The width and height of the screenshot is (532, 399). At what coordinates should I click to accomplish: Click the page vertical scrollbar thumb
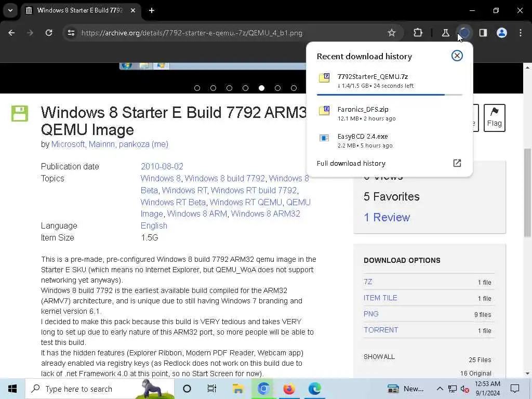tap(527, 193)
